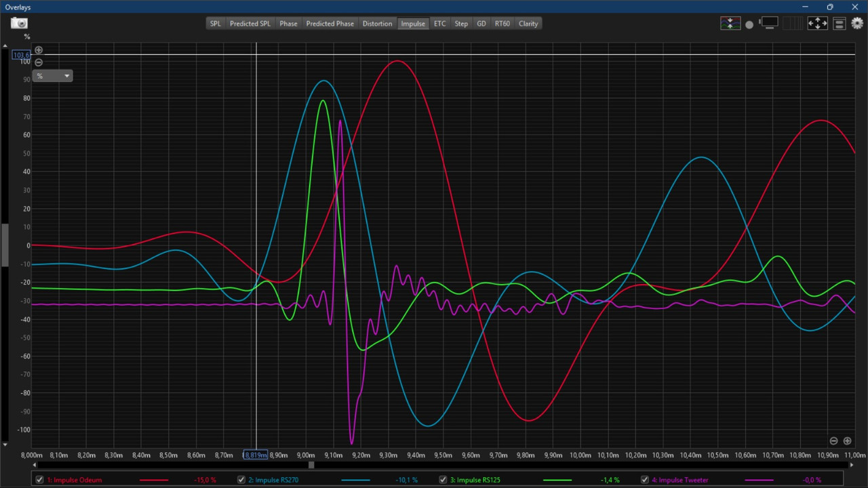Viewport: 868px width, 488px height.
Task: Click the -1,4 % RS125 value
Action: 610,480
